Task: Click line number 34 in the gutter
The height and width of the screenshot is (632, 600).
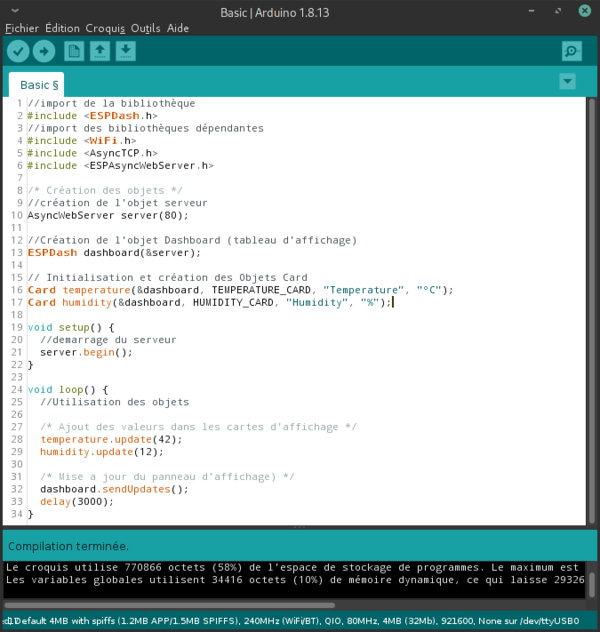Action: [x=17, y=514]
